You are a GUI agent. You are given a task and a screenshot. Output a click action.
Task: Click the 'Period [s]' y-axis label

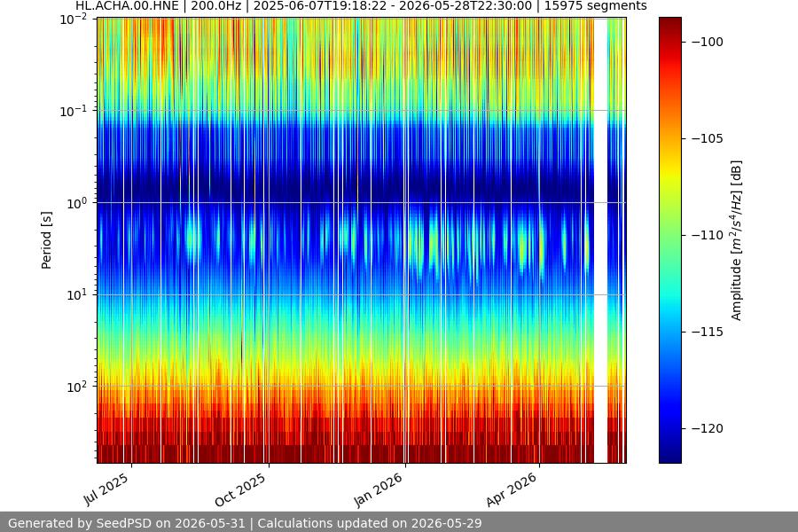(46, 240)
